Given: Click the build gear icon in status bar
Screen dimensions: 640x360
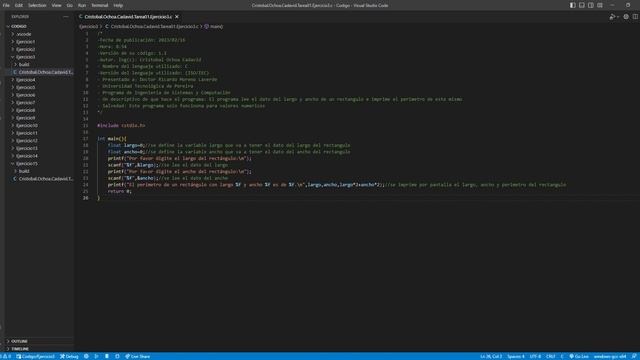Looking at the screenshot, I should tap(86, 356).
